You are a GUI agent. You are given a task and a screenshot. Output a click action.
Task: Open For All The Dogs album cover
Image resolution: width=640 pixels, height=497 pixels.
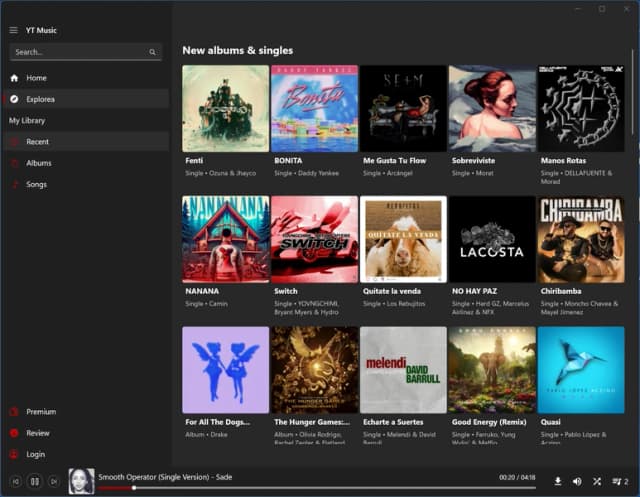226,370
